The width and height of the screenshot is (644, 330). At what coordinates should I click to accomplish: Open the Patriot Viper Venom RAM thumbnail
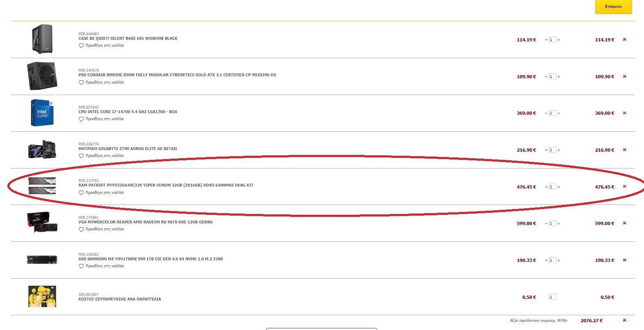point(42,186)
